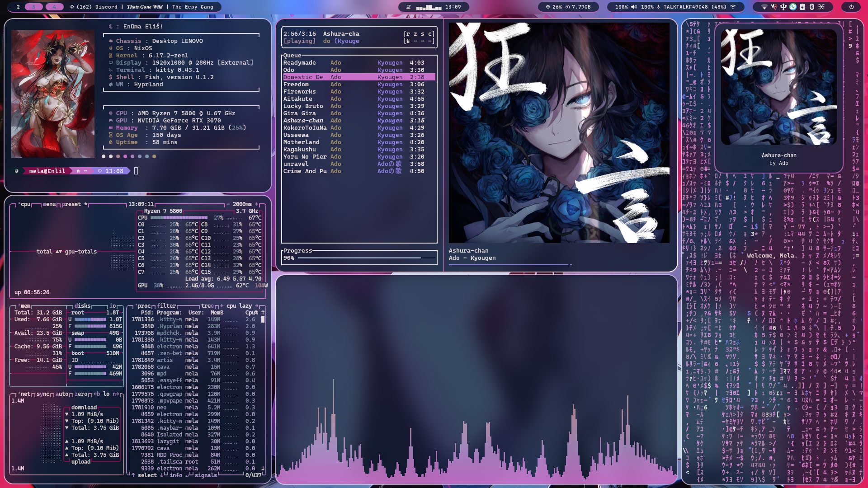Cycle the total / gpu-totals graph selector arrows
The height and width of the screenshot is (488, 868).
click(59, 252)
